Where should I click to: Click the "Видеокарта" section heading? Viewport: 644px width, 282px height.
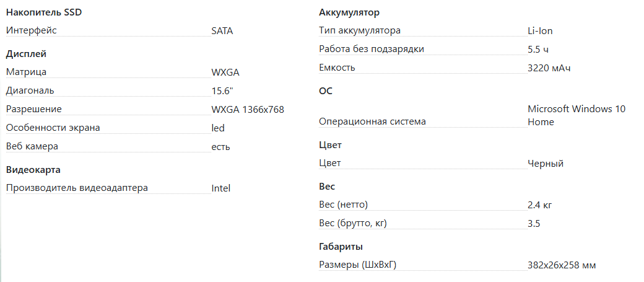click(33, 169)
